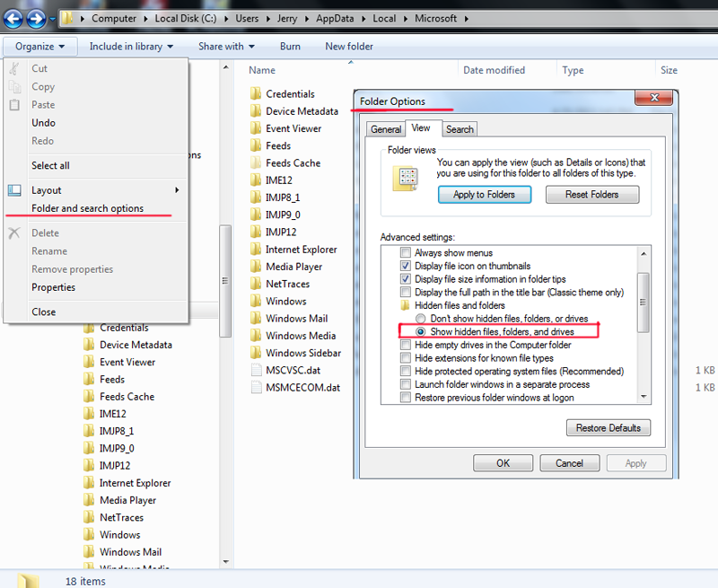Click the Paste icon in the Organize menu
The width and height of the screenshot is (718, 588).
pyautogui.click(x=15, y=104)
